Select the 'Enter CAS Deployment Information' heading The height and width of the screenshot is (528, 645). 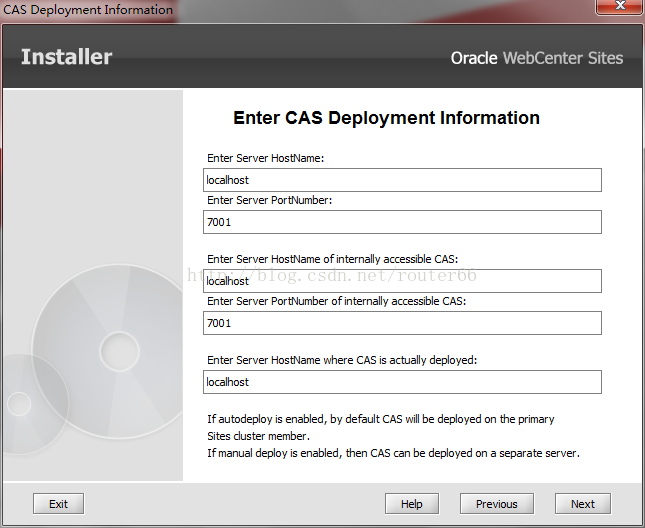pos(386,118)
